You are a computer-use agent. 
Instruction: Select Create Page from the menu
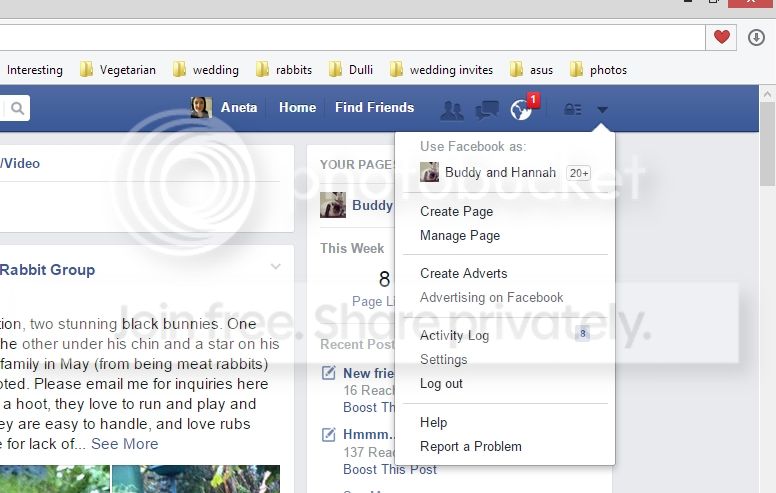(x=456, y=211)
